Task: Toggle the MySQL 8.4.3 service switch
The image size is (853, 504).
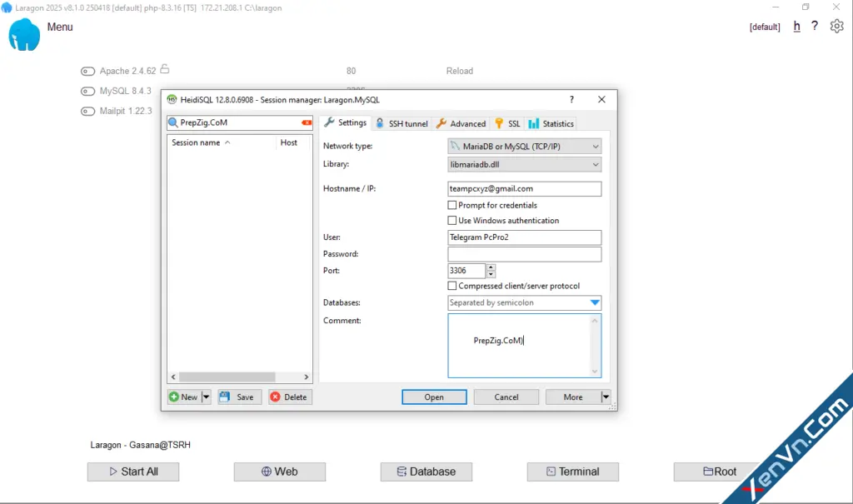Action: [x=87, y=92]
